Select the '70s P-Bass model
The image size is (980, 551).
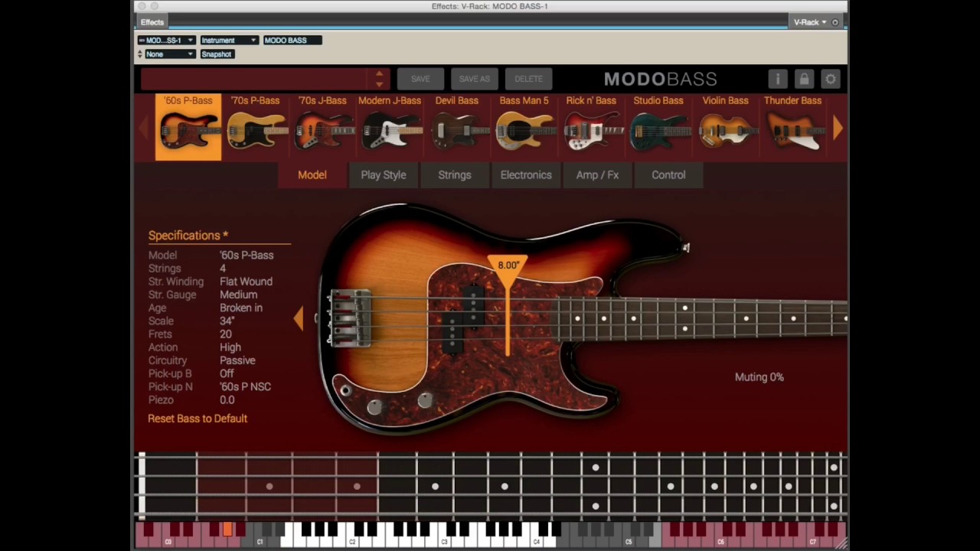(x=255, y=127)
